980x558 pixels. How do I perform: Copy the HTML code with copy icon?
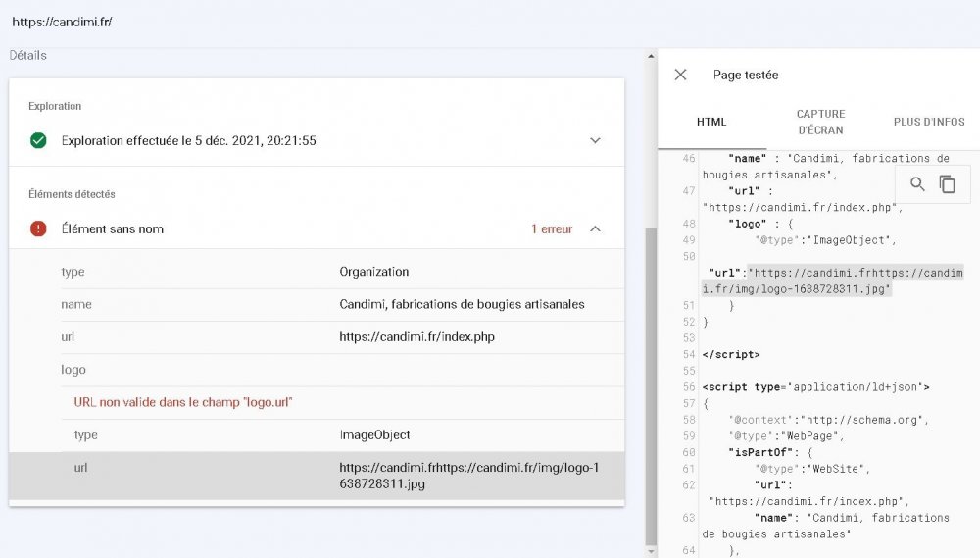[x=947, y=184]
